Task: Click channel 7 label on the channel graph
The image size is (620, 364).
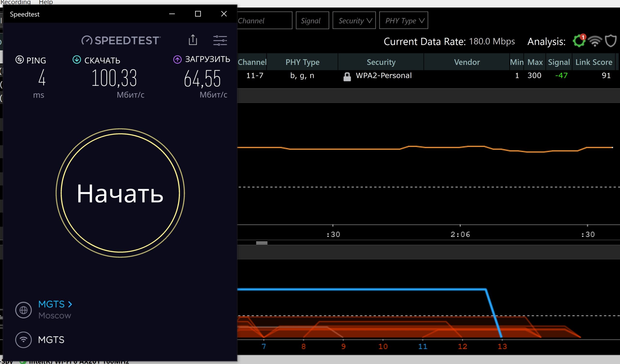Action: (264, 347)
